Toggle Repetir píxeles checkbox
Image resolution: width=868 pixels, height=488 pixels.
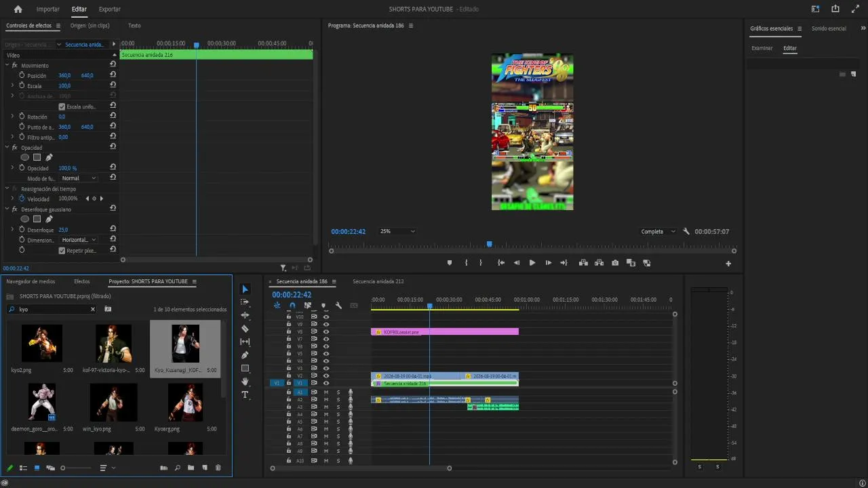coord(62,251)
